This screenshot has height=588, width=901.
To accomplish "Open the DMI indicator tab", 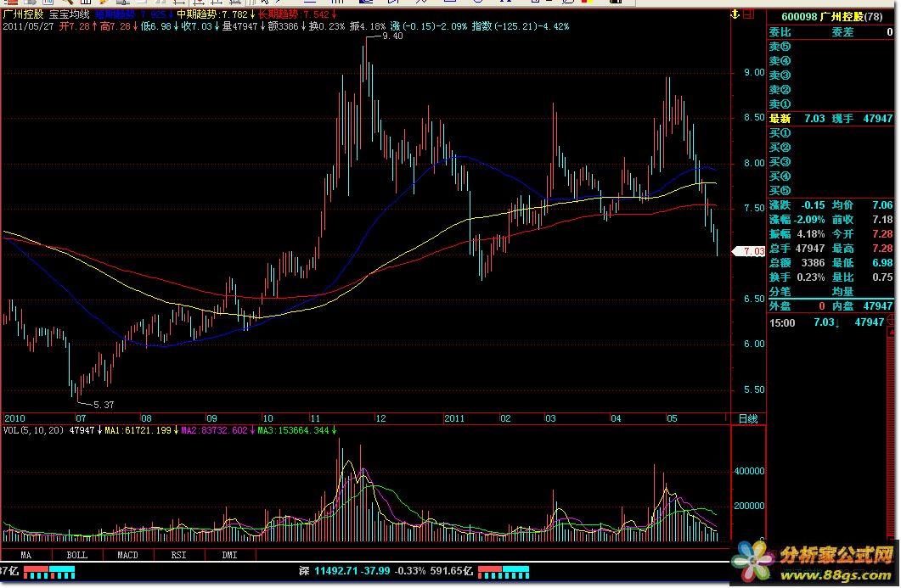I will coord(230,555).
